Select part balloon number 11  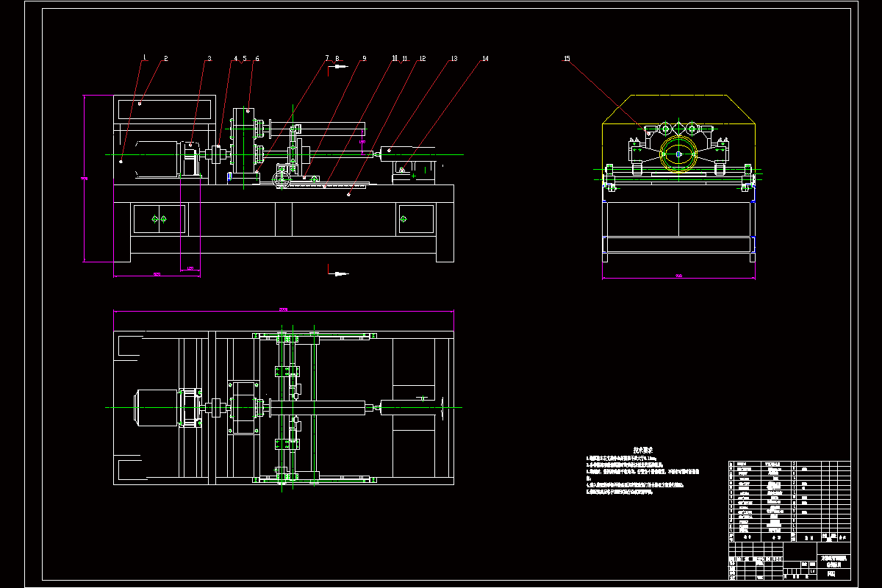404,58
